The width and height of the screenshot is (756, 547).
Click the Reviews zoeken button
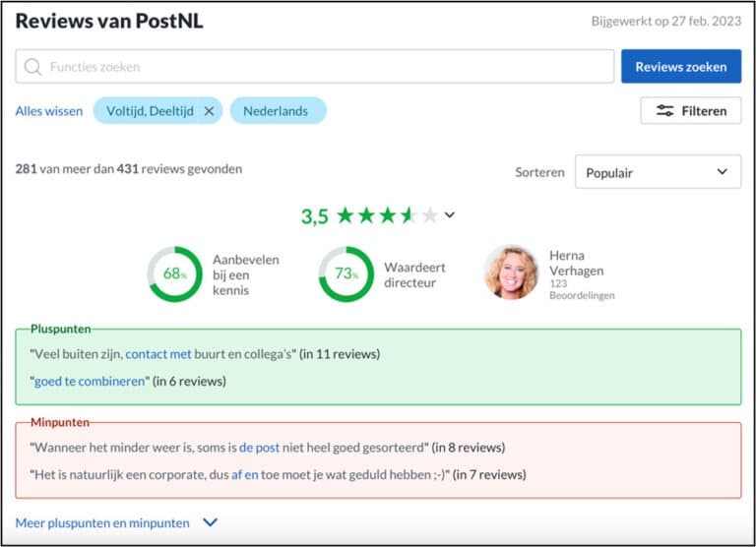coord(681,67)
